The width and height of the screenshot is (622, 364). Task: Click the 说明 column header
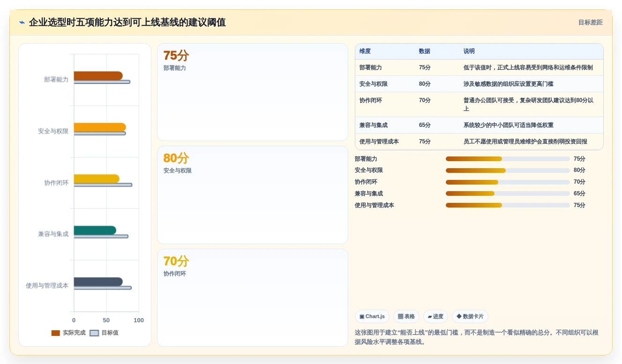(469, 51)
